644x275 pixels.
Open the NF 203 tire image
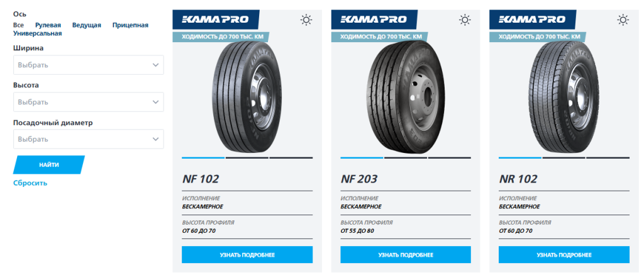406,97
